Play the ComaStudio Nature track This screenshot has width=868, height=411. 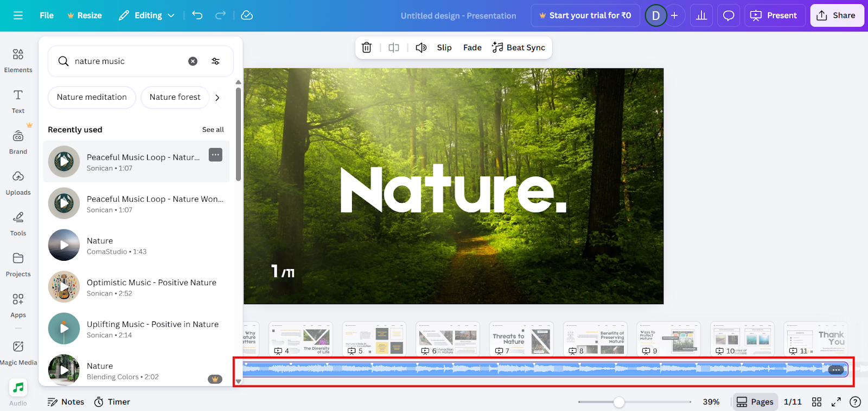(x=64, y=245)
